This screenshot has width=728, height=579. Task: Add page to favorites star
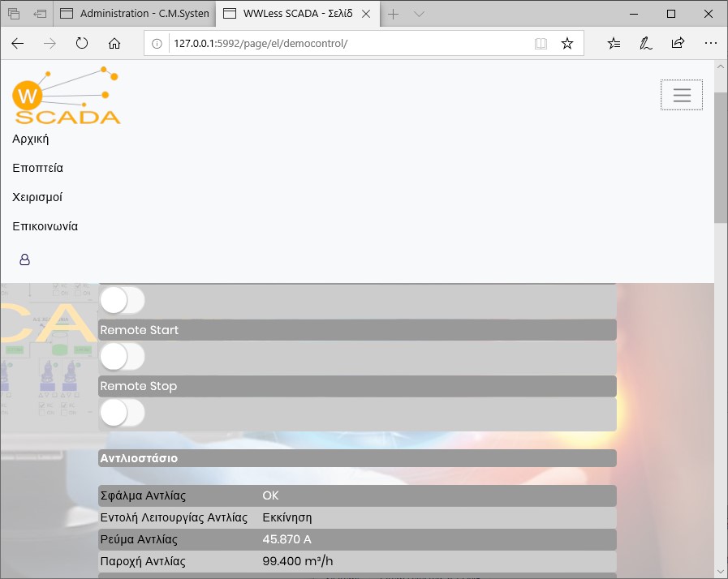click(x=567, y=44)
